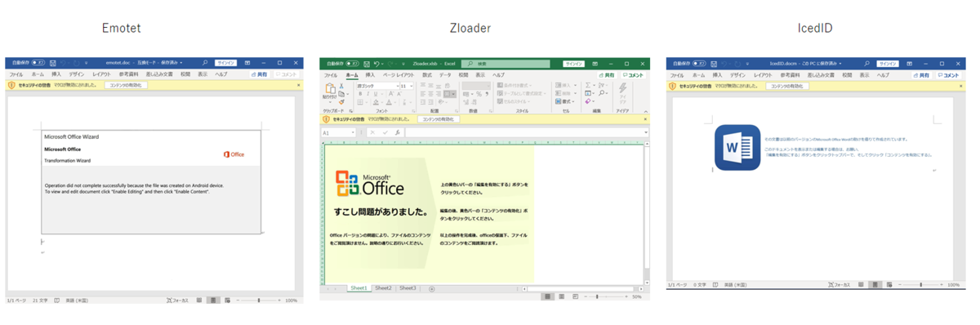Add a new sheet in Excel

pyautogui.click(x=431, y=289)
